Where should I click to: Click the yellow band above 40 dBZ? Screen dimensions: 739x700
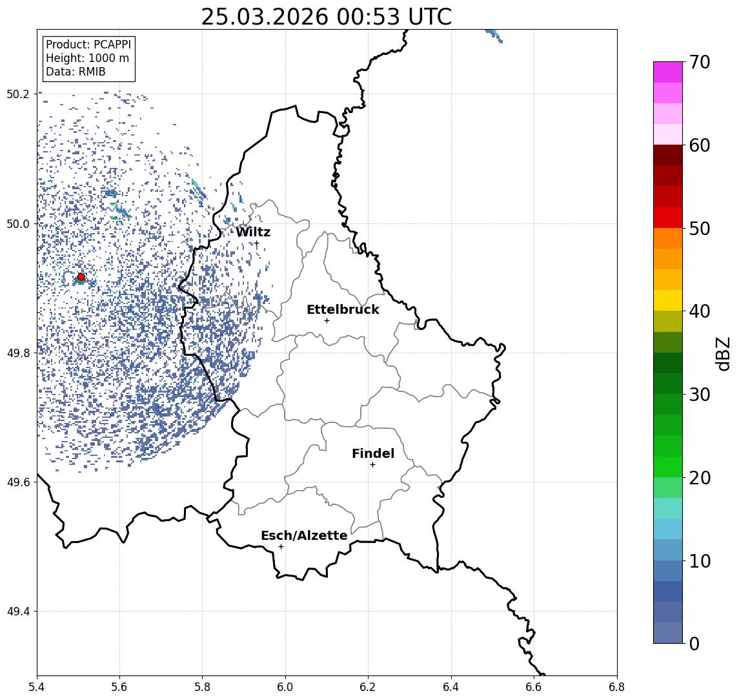pos(668,300)
